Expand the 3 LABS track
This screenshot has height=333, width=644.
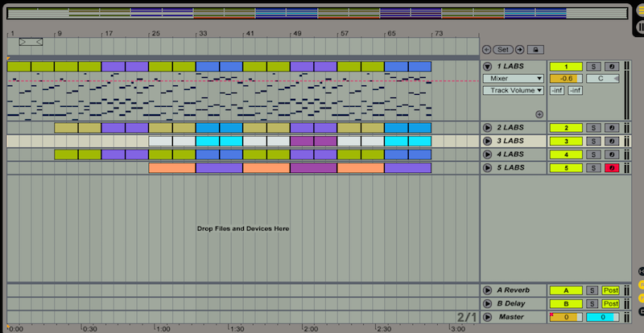[x=487, y=142]
